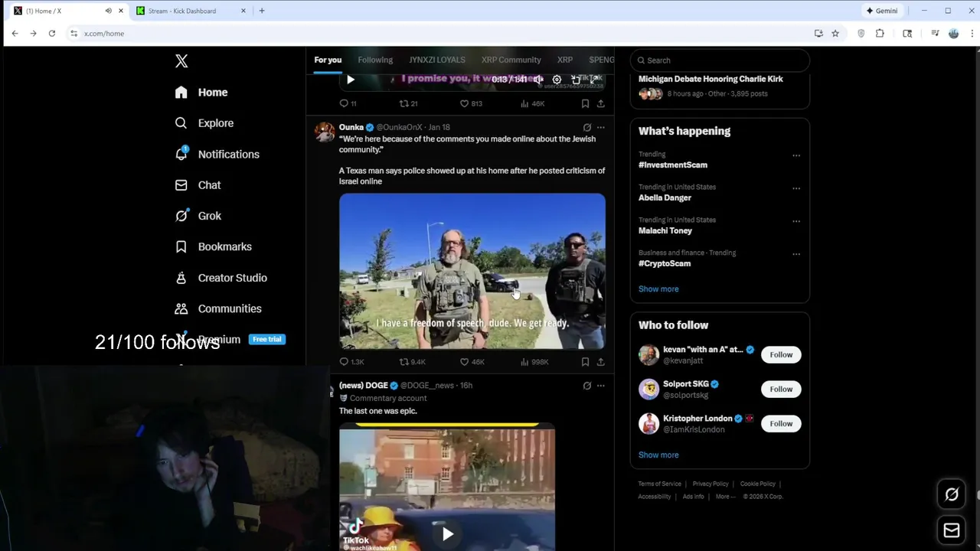Image resolution: width=980 pixels, height=551 pixels.
Task: Switch to the For you tab
Action: tap(328, 60)
